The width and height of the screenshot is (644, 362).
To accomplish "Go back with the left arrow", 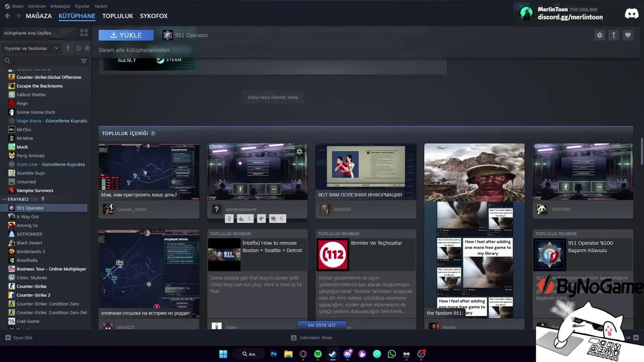I will point(8,16).
